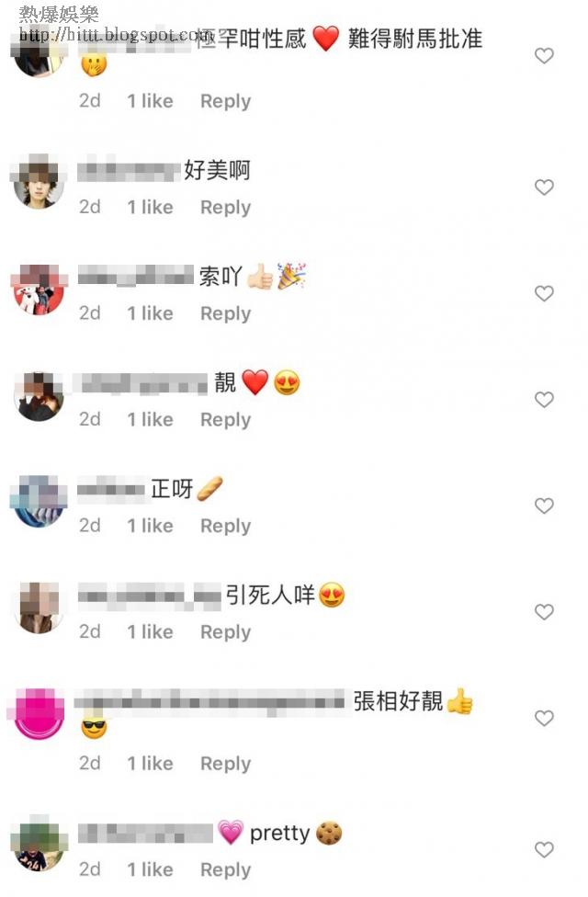Like the 靚 comment with heart icon
Screen dimensions: 588x897
[x=543, y=399]
